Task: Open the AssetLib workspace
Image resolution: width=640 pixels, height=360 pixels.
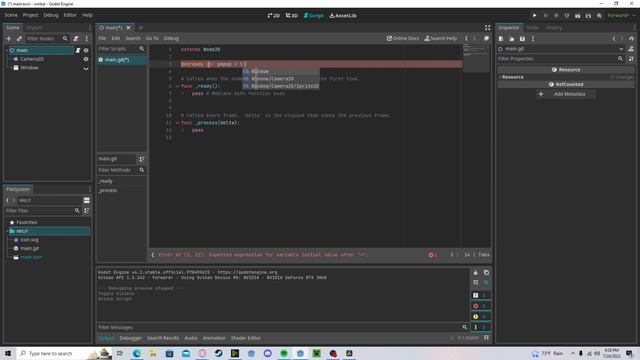Action: coord(343,16)
